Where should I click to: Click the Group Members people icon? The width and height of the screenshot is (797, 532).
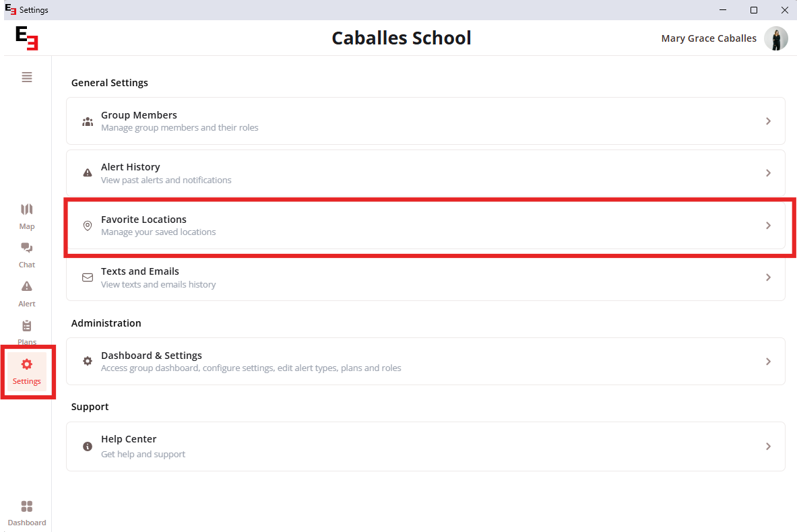[x=88, y=121]
